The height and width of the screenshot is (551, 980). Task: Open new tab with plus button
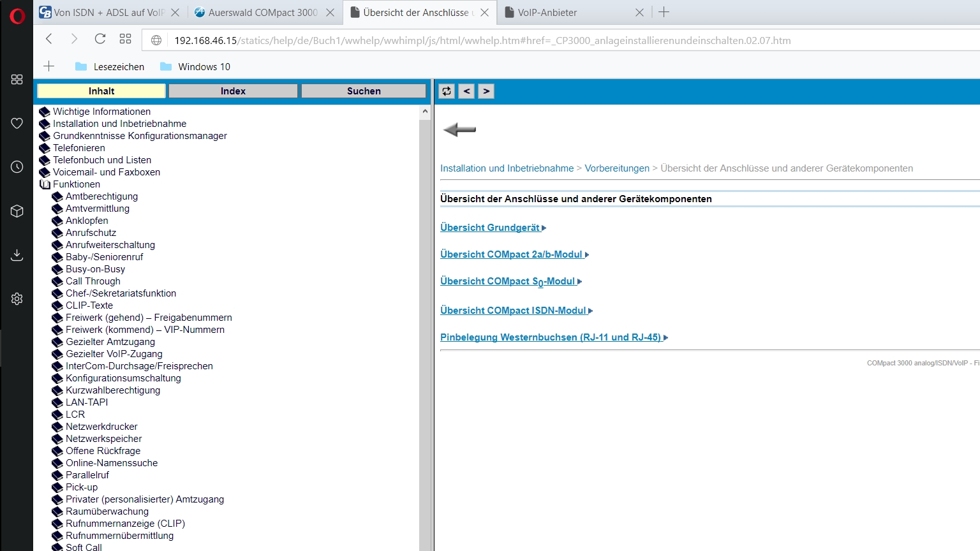tap(664, 12)
